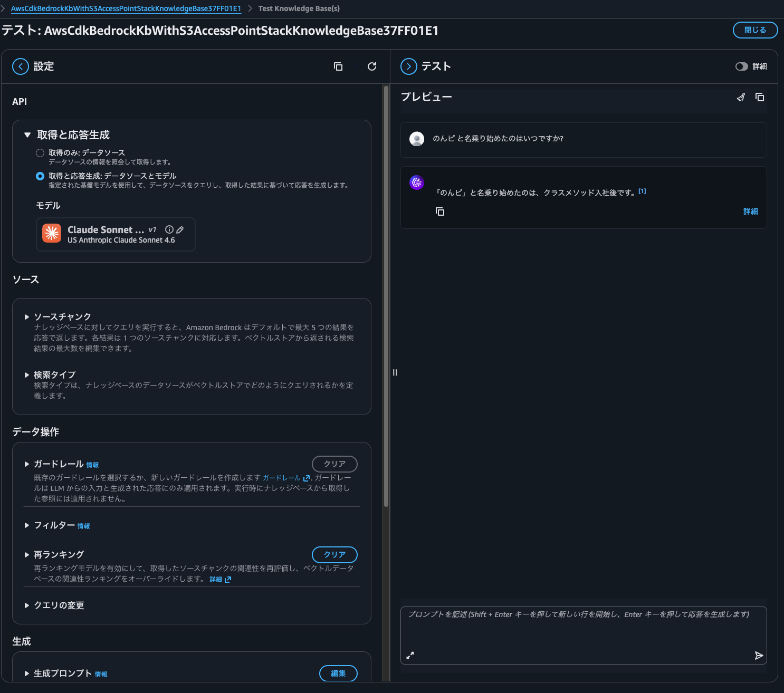Click the copy icon in settings header
Screen dimensions: 784x693
click(x=338, y=66)
